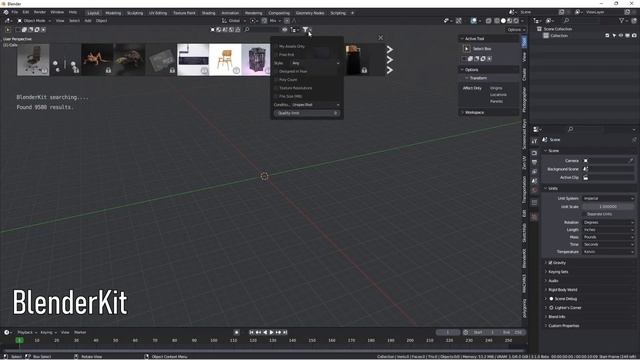Switch to the Geometry Nodes workspace tab
Image resolution: width=640 pixels, height=360 pixels.
pos(310,13)
